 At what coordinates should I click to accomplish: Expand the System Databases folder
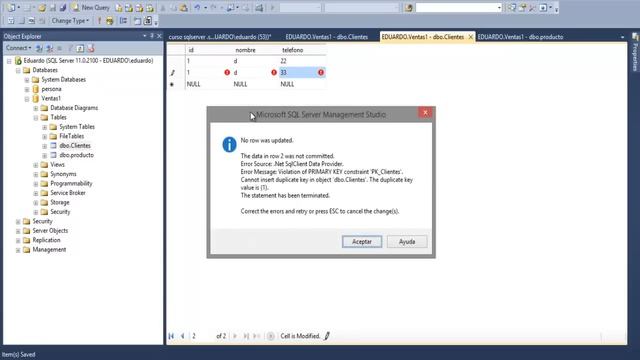tap(27, 80)
